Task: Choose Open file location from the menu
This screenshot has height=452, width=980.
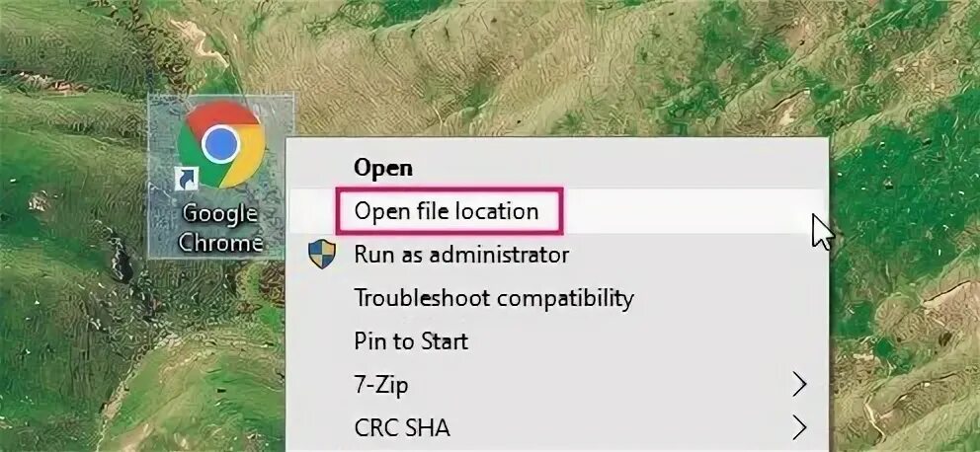Action: tap(447, 211)
